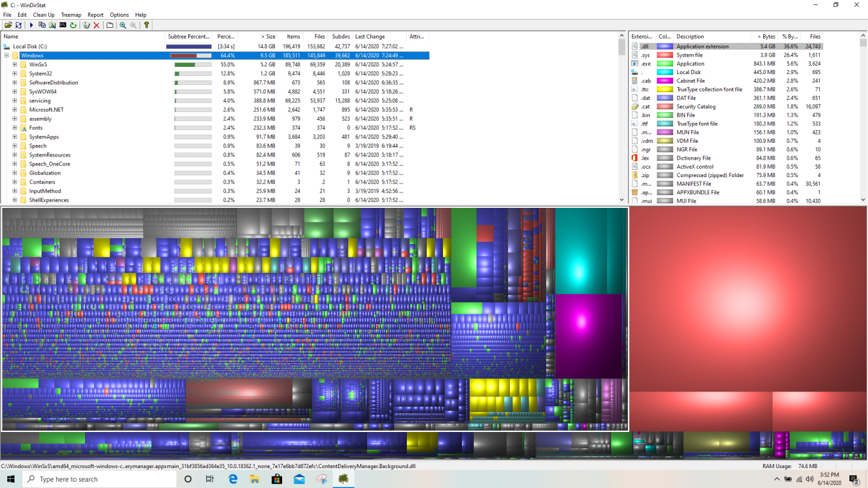Viewport: 868px width, 488px height.
Task: Click the Open folder toolbar icon
Action: [x=8, y=25]
